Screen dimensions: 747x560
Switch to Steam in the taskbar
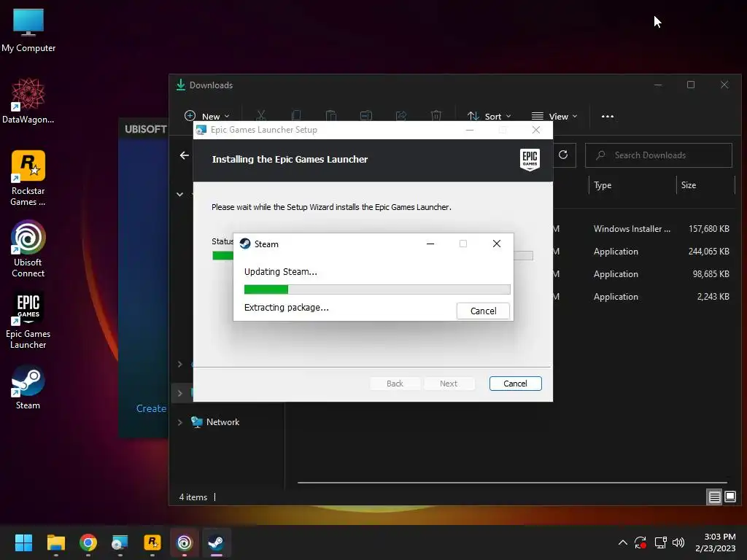coord(216,542)
